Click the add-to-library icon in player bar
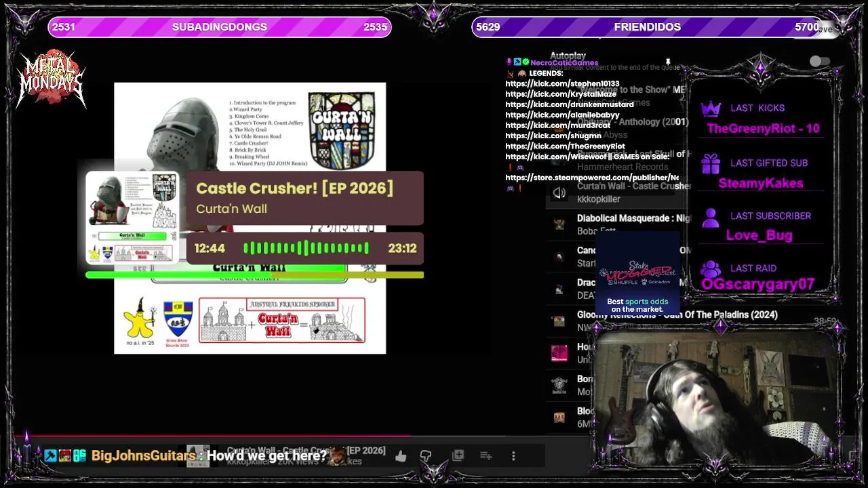The height and width of the screenshot is (488, 868). [x=458, y=456]
